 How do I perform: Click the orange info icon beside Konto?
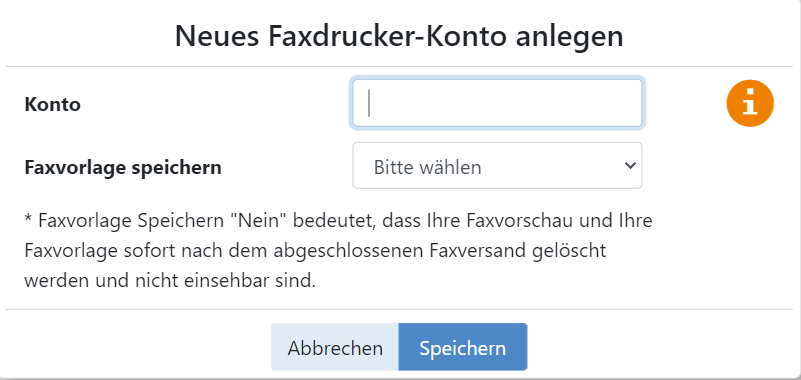[750, 104]
